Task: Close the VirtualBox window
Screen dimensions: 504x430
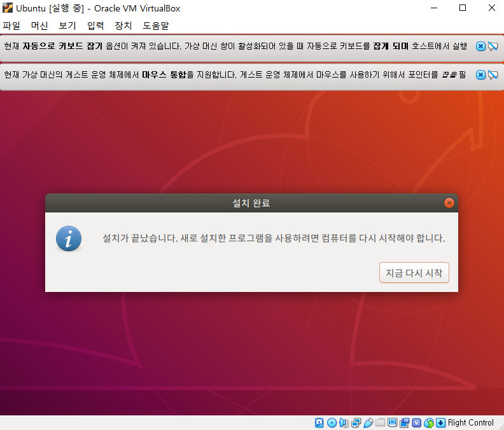Action: [491, 8]
